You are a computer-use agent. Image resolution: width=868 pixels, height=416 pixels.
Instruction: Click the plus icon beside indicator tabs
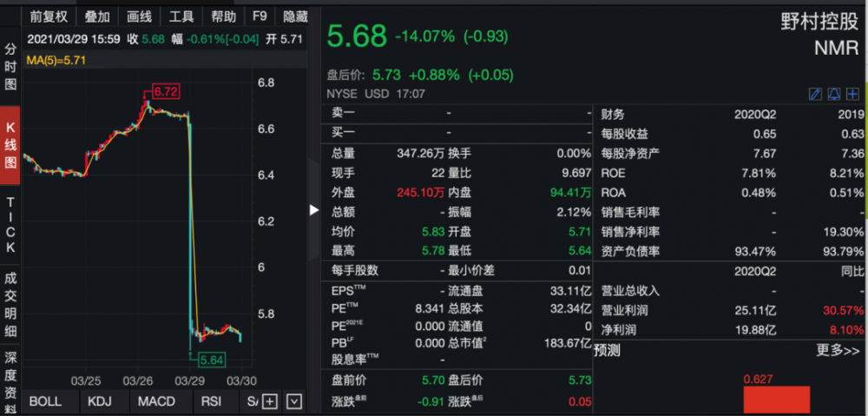point(270,401)
